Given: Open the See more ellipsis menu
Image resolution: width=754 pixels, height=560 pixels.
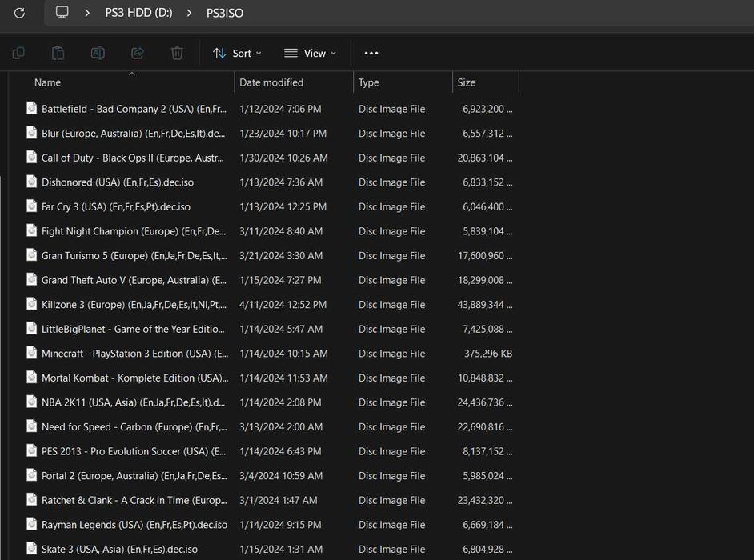Looking at the screenshot, I should (x=371, y=53).
